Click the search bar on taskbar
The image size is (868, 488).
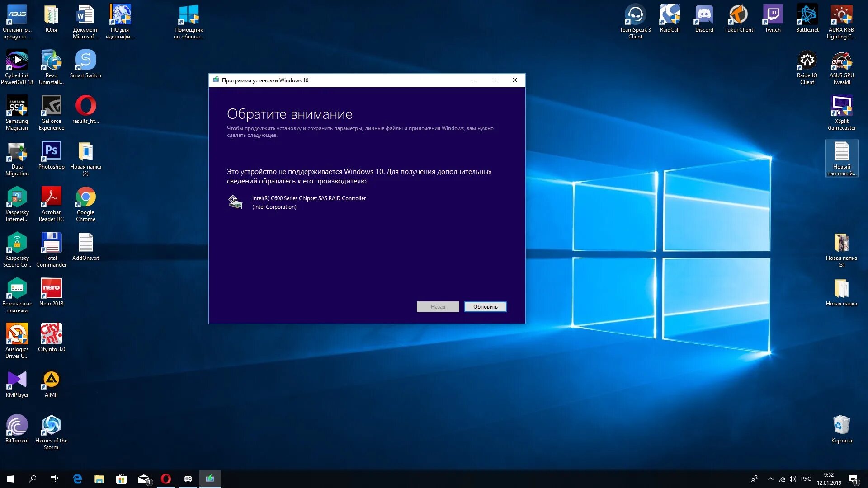33,479
